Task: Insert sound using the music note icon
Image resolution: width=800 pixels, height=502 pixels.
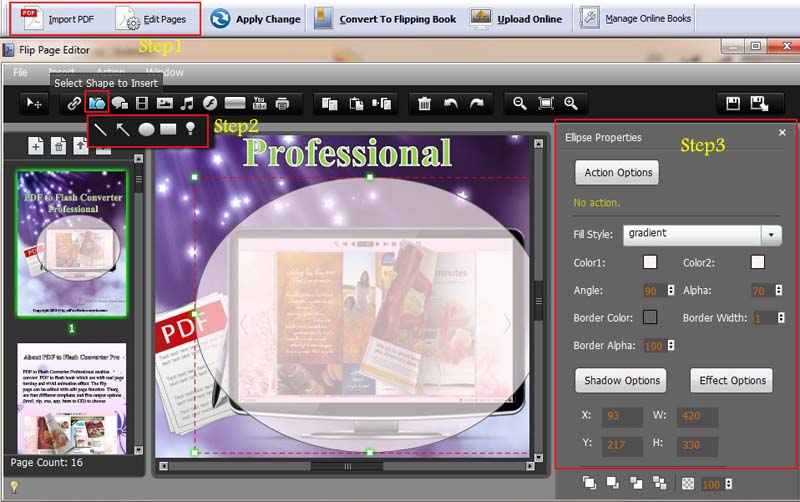Action: click(x=187, y=104)
